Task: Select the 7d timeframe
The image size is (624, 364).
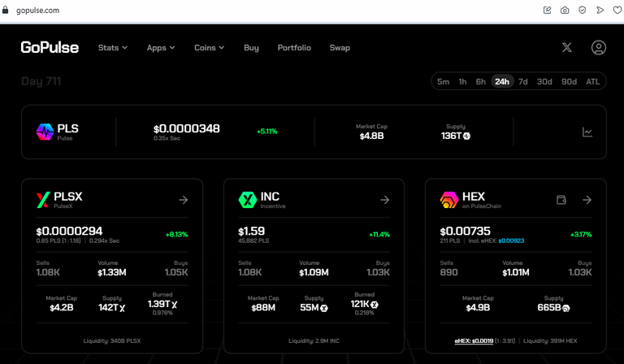Action: click(x=523, y=81)
